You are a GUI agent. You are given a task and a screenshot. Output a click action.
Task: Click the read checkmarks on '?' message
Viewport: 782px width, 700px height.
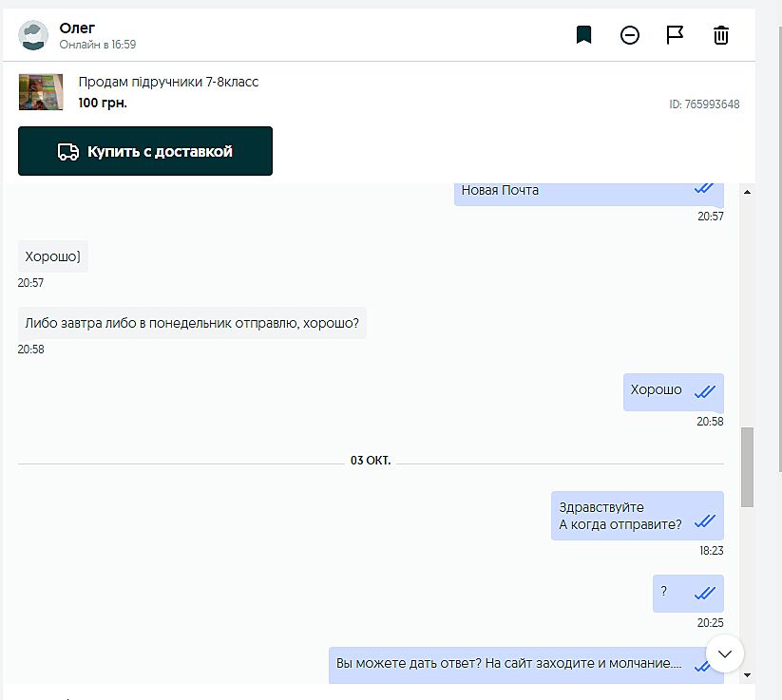point(704,594)
